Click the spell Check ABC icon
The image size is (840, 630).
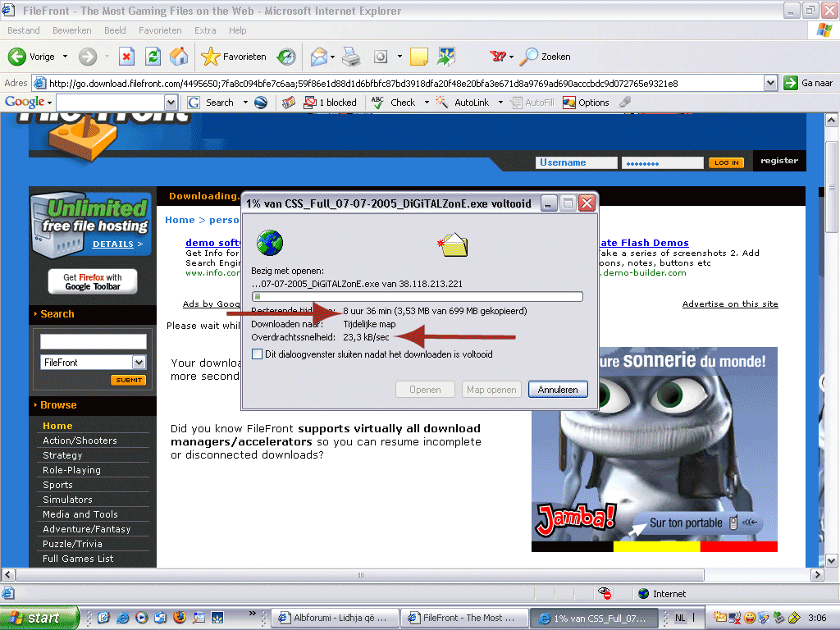(377, 103)
